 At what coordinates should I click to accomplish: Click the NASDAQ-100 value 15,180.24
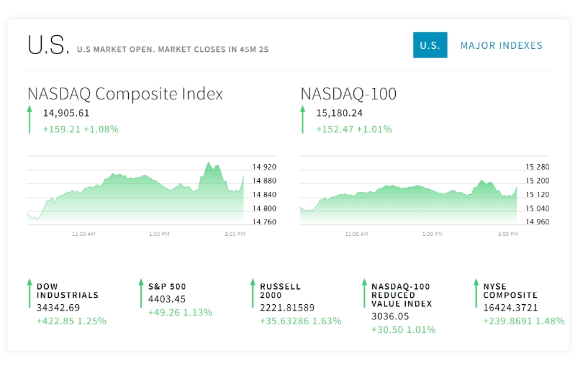[x=339, y=113]
